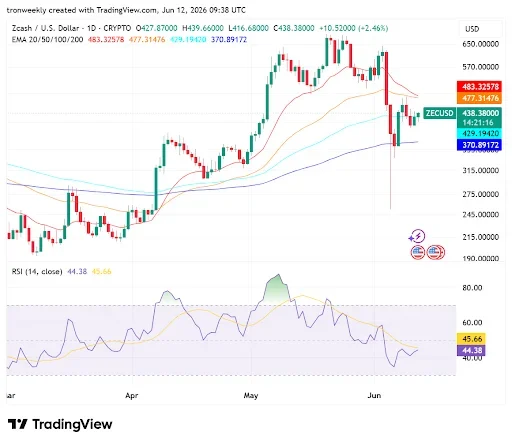Click the 190.00000 price axis label

pyautogui.click(x=480, y=258)
